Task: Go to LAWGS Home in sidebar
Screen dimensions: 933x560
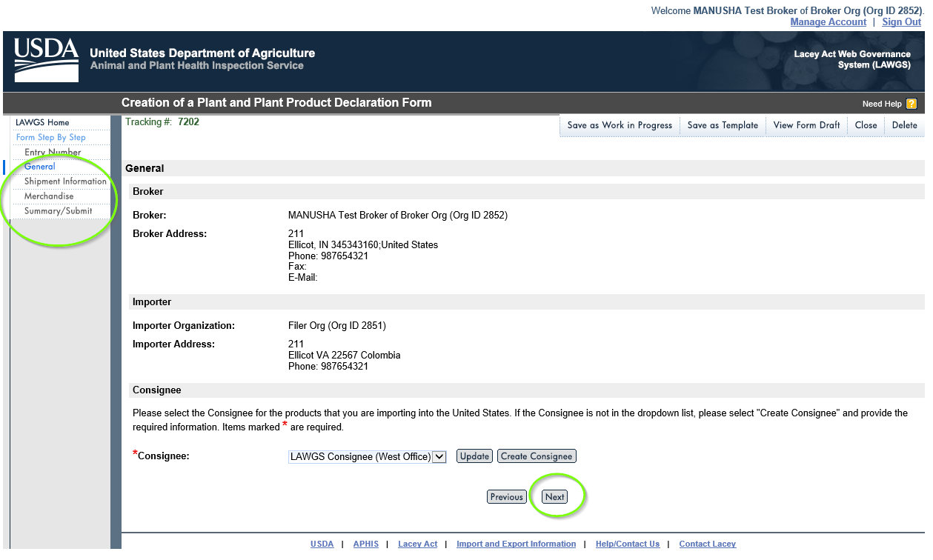Action: pyautogui.click(x=42, y=122)
